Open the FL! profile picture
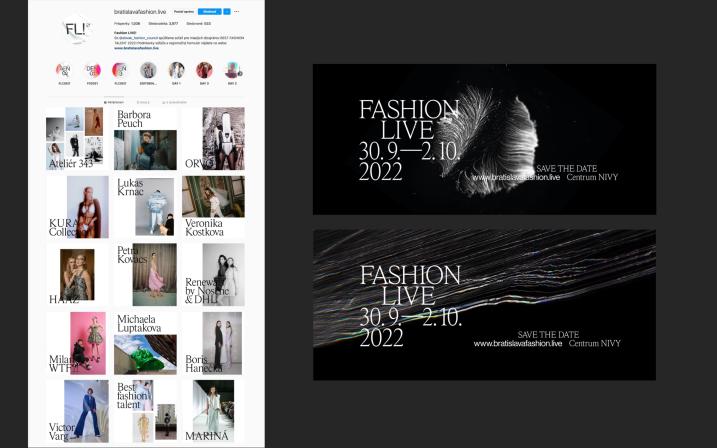Image resolution: width=717 pixels, height=448 pixels. [x=76, y=29]
